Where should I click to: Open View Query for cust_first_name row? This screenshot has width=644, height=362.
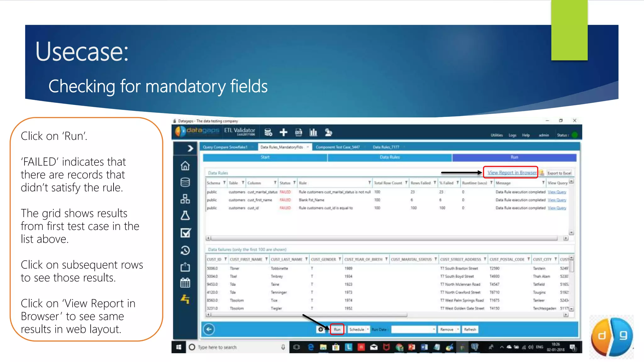[x=557, y=200]
